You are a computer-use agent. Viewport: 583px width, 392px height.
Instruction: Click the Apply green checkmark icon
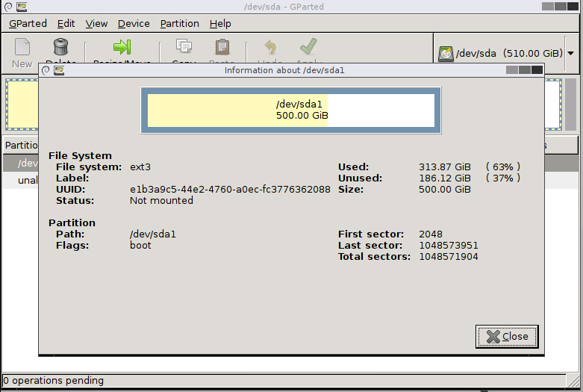point(306,48)
